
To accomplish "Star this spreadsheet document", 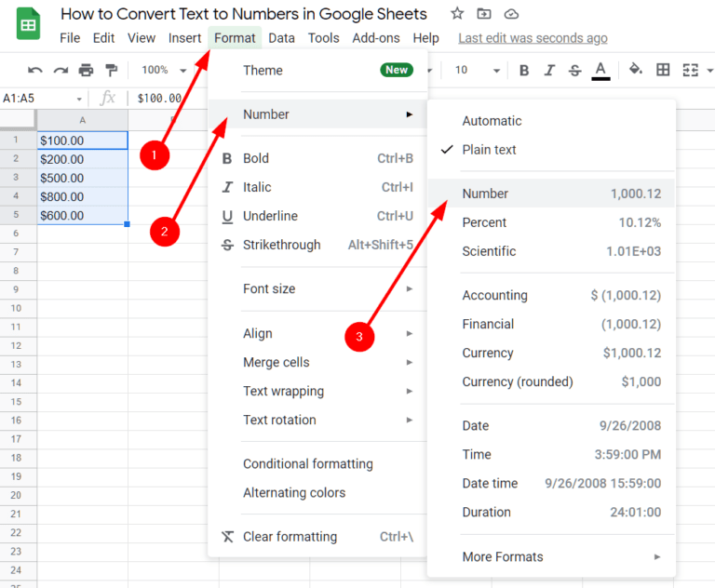I will tap(457, 14).
